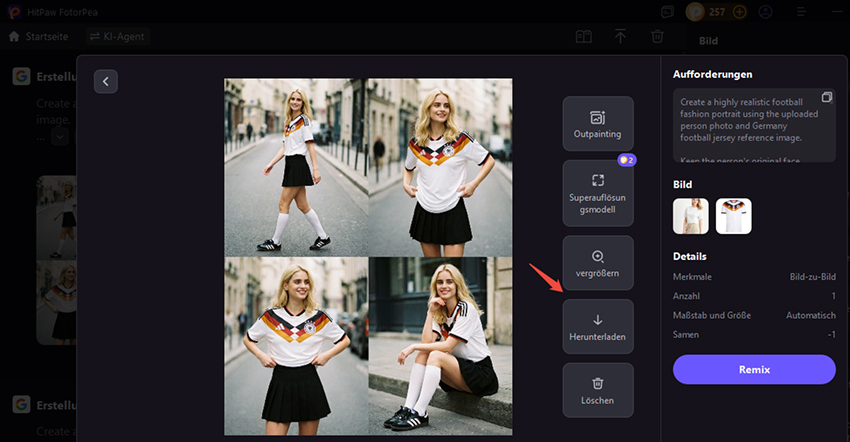The image size is (850, 442).
Task: Expand the collapsed prompt chevron on left
Action: [x=60, y=136]
